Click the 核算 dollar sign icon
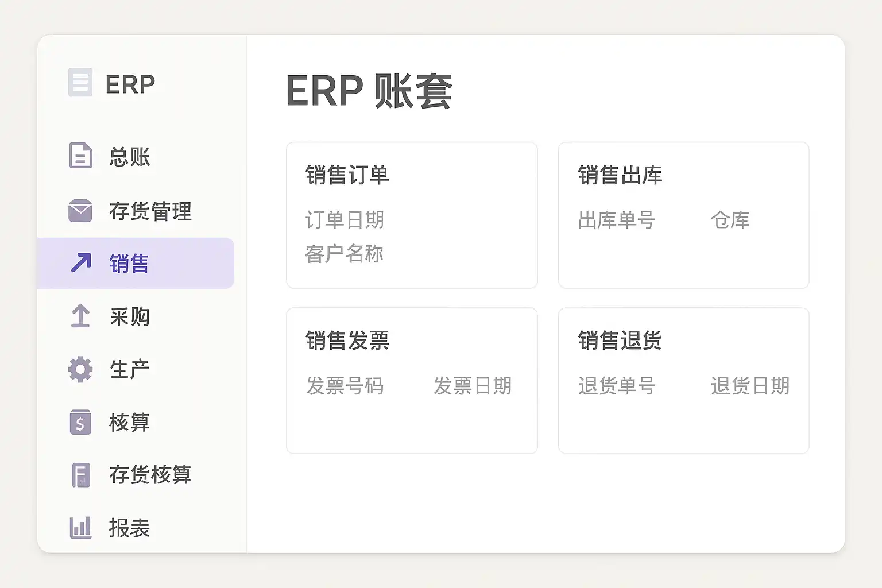 click(80, 423)
